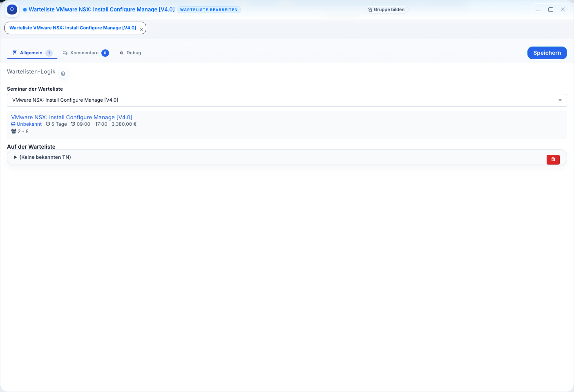Click the blue app icon in title bar
This screenshot has width=574, height=392.
click(12, 9)
